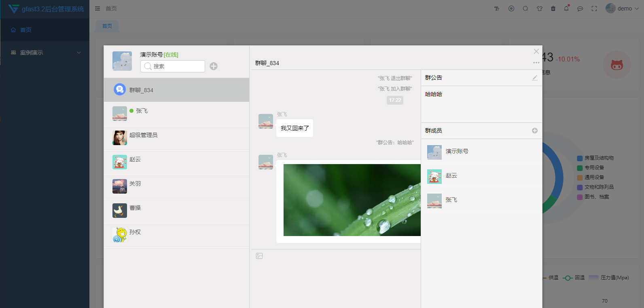Open chat with 曹操

coord(176,211)
